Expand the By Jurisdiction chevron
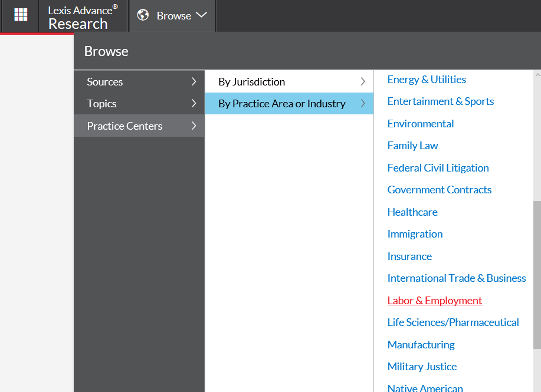The width and height of the screenshot is (541, 392). [x=363, y=82]
